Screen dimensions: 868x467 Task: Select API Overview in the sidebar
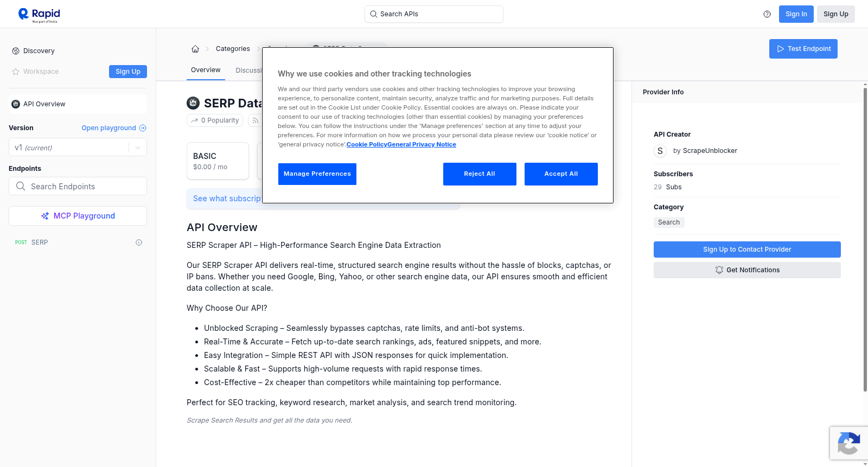coord(78,104)
